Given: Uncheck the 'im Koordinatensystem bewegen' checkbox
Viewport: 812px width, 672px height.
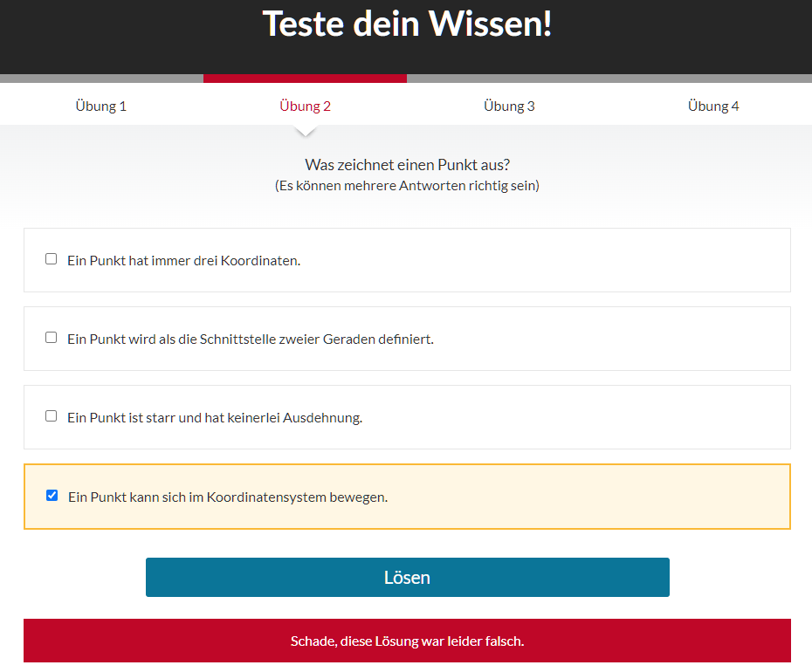Looking at the screenshot, I should click(52, 496).
